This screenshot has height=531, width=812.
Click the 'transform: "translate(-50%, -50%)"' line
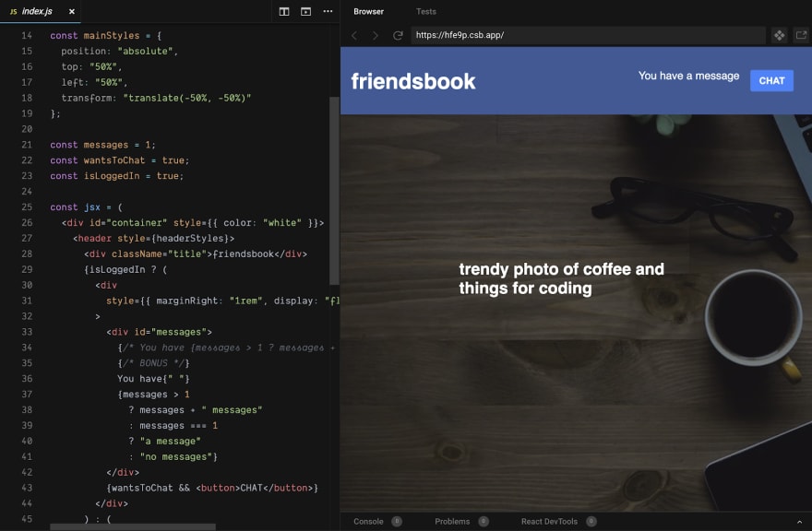[x=156, y=99]
